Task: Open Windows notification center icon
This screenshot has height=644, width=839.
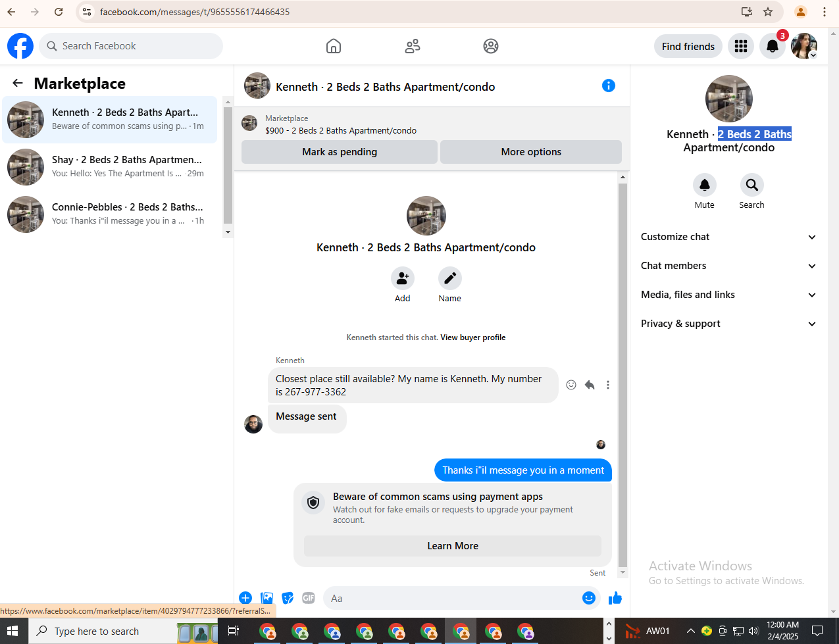Action: click(817, 631)
